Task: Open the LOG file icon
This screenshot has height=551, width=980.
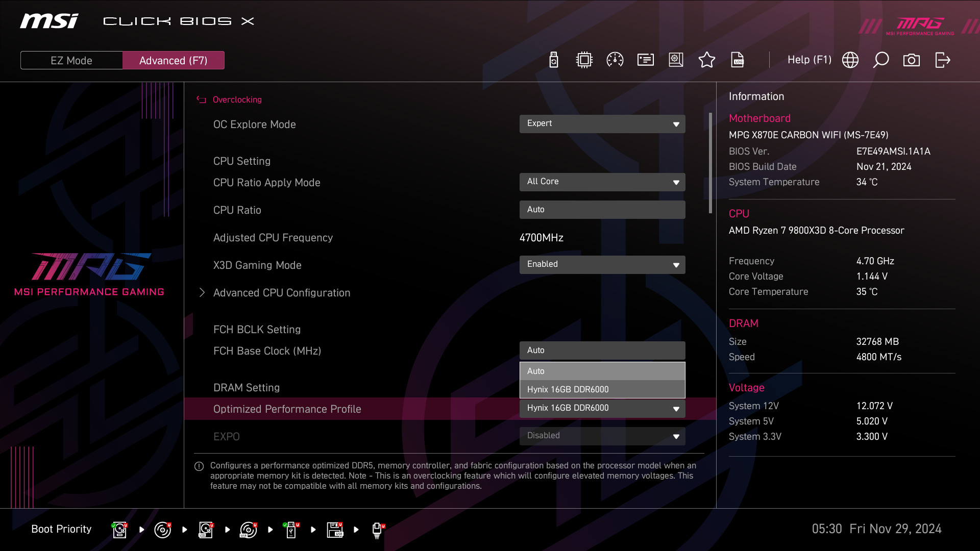Action: click(738, 60)
